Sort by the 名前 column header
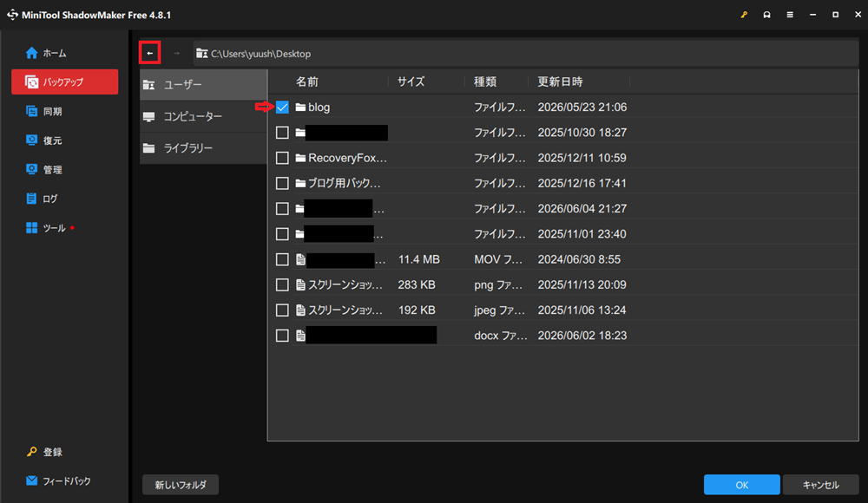The width and height of the screenshot is (868, 503). pyautogui.click(x=307, y=82)
